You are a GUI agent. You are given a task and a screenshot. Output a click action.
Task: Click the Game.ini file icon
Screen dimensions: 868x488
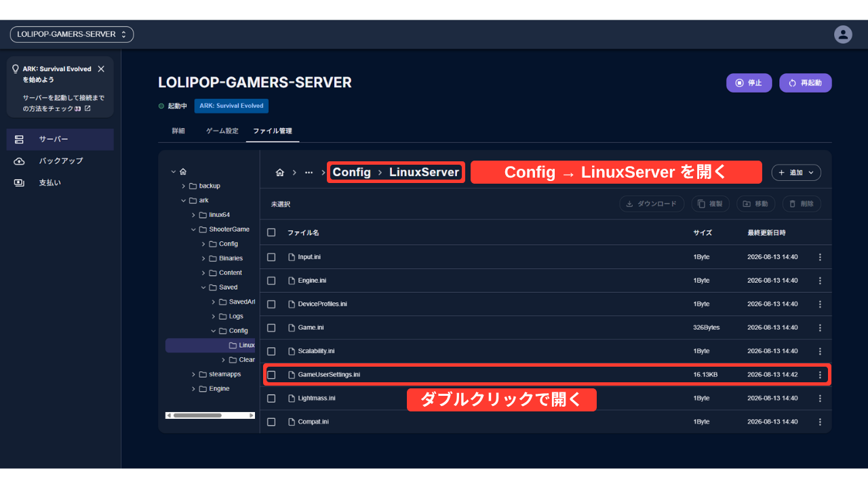292,327
